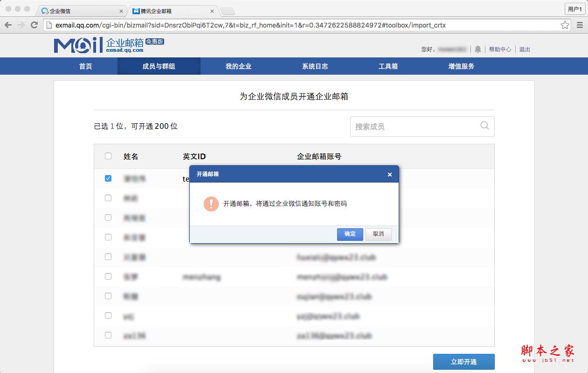588x373 pixels.
Task: Click the 搜索成员 search field
Action: pyautogui.click(x=410, y=126)
